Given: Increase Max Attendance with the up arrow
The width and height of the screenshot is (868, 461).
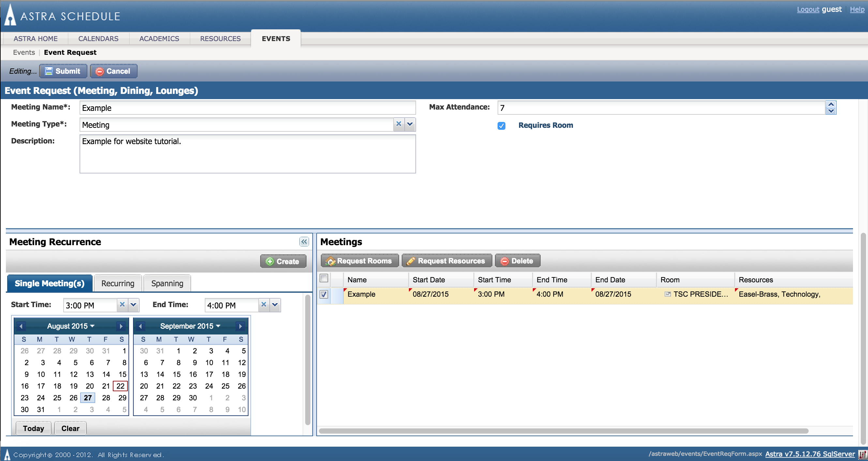Looking at the screenshot, I should (x=831, y=104).
